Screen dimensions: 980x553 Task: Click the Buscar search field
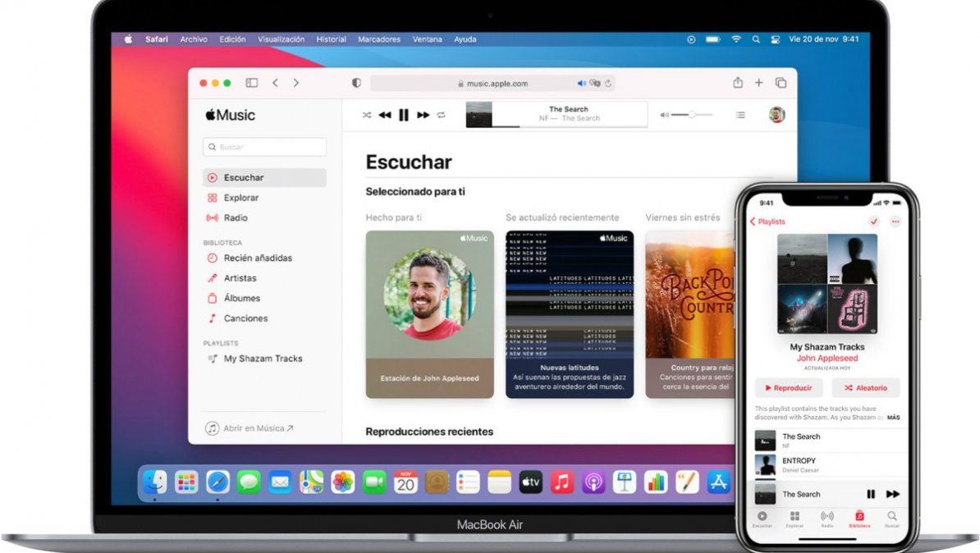pyautogui.click(x=264, y=146)
